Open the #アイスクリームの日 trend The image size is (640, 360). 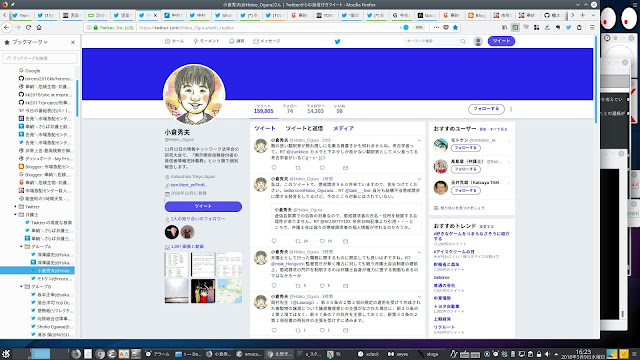pyautogui.click(x=454, y=252)
